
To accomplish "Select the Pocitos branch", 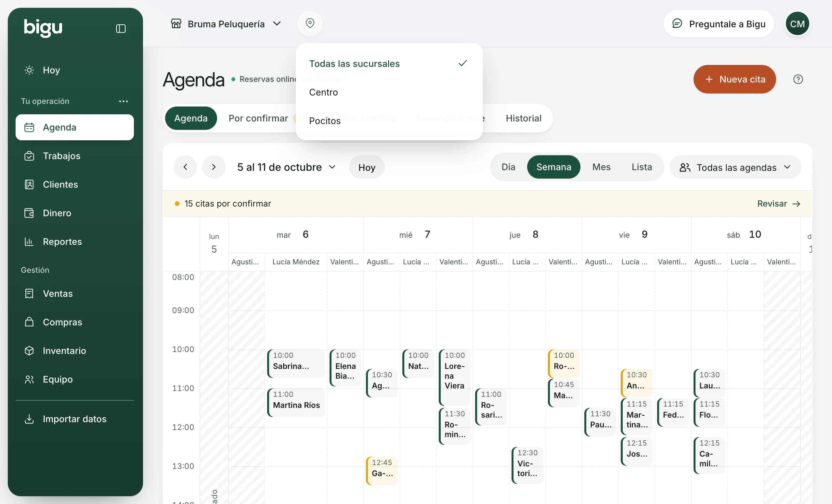I will (x=389, y=121).
